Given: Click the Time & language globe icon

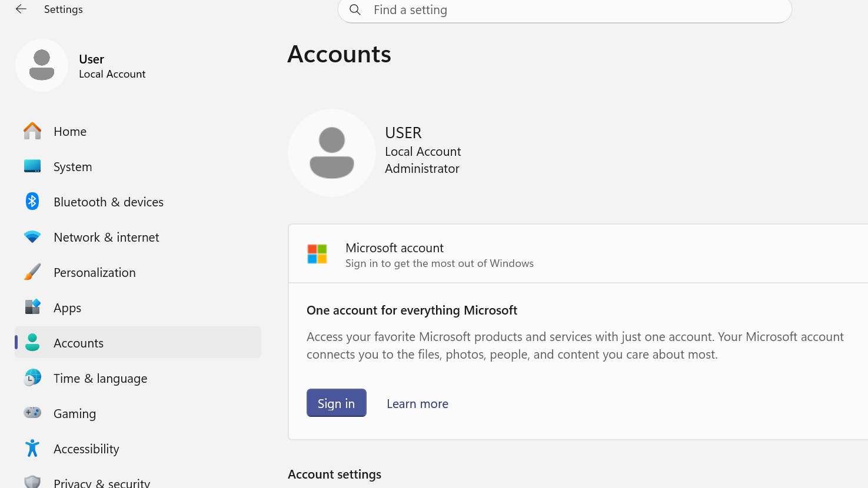Looking at the screenshot, I should click(32, 378).
